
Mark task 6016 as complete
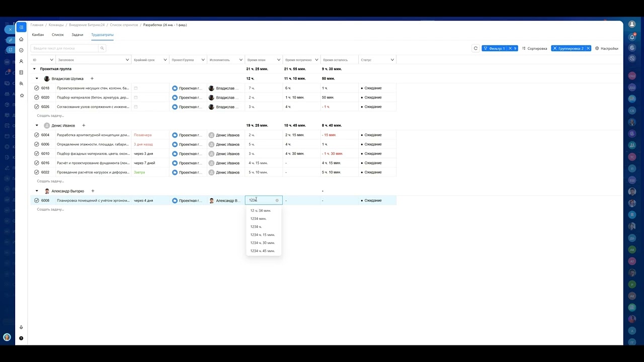37,163
